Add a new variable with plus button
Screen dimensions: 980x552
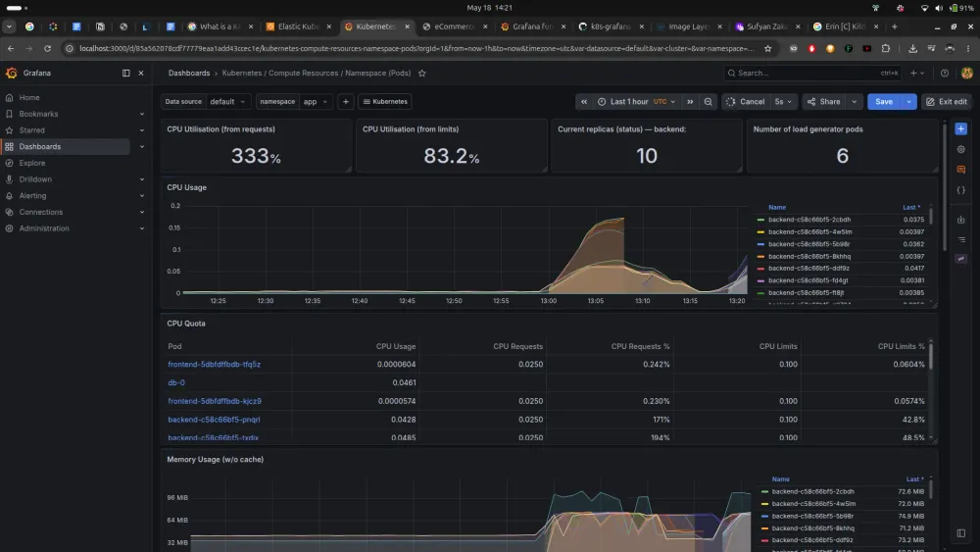point(346,101)
